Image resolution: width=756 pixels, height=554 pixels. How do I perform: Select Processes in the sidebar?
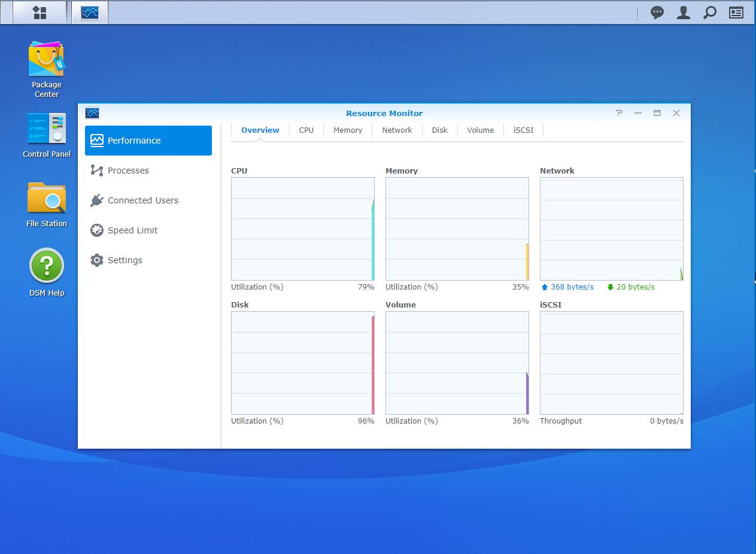pyautogui.click(x=128, y=171)
